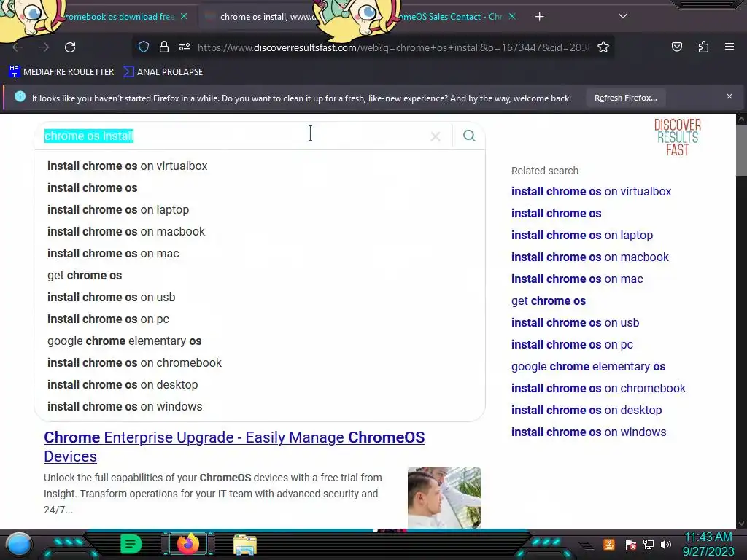Select suggestion install chrome os on macbook
Viewport: 747px width, 560px height.
point(125,231)
